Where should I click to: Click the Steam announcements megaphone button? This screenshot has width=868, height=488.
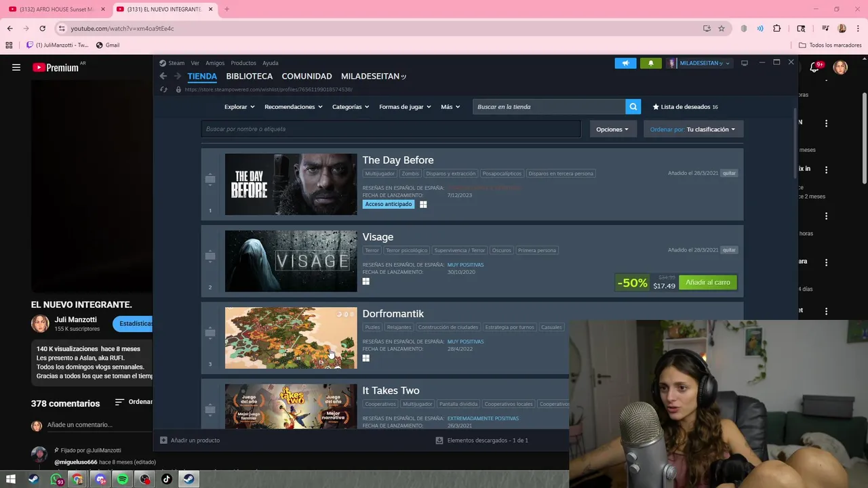pyautogui.click(x=625, y=63)
